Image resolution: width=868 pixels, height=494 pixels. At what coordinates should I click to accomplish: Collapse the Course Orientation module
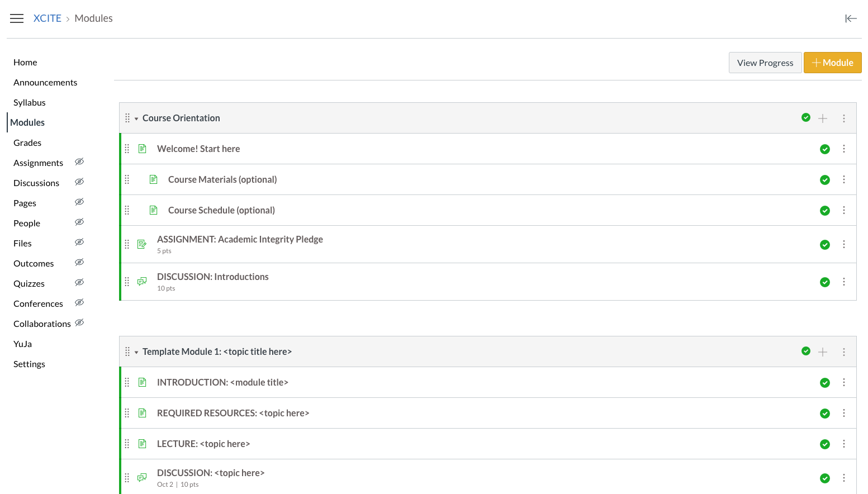pyautogui.click(x=136, y=118)
